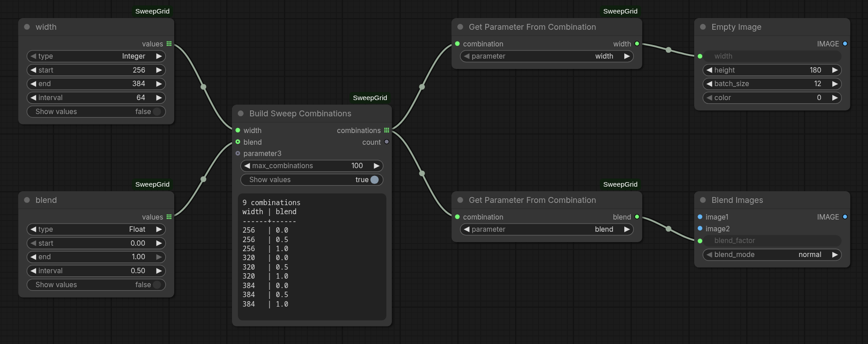Increase the width node interval 64

tap(159, 98)
